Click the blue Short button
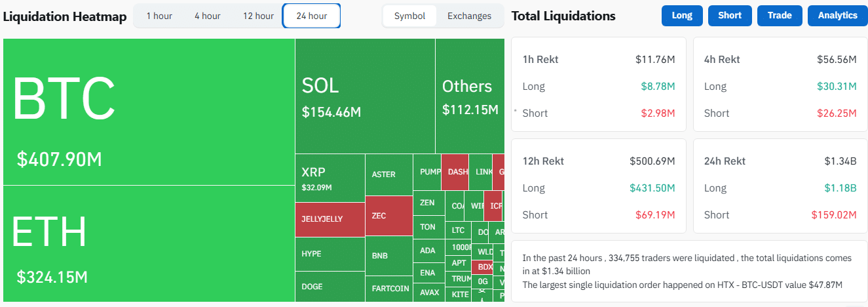The height and width of the screenshot is (307, 868). click(729, 16)
